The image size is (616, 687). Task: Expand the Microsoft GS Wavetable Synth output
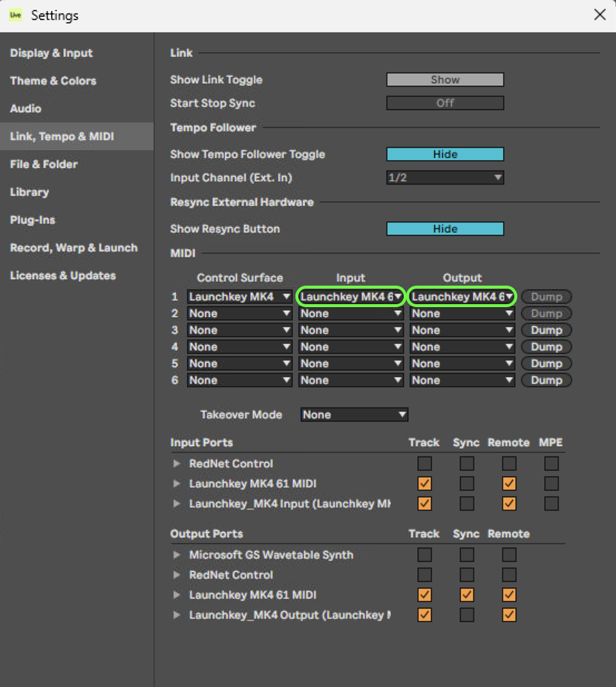pyautogui.click(x=177, y=555)
